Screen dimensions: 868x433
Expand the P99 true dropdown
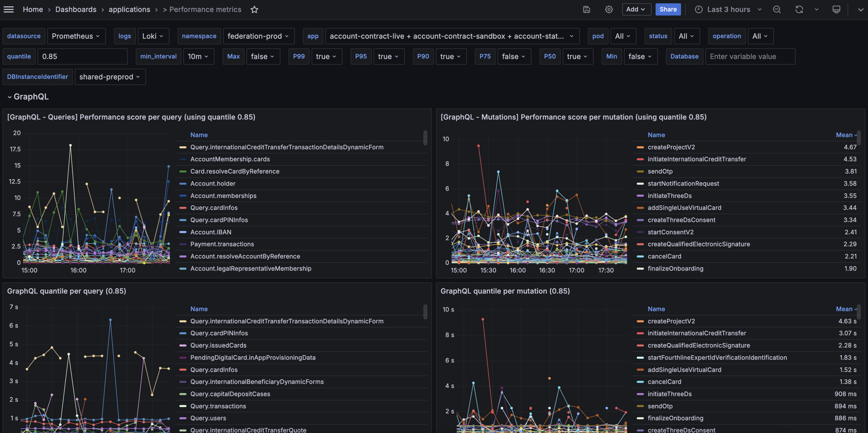[x=326, y=57]
